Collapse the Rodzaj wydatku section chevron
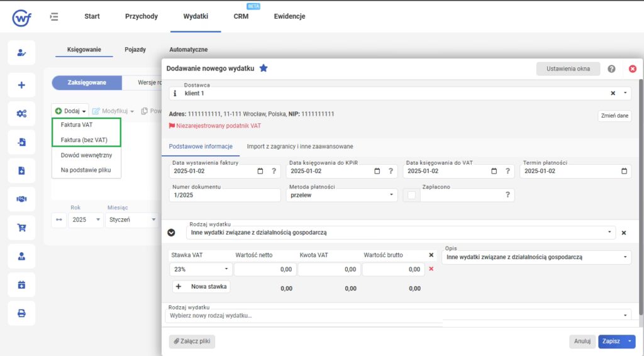The height and width of the screenshot is (356, 644). click(171, 232)
